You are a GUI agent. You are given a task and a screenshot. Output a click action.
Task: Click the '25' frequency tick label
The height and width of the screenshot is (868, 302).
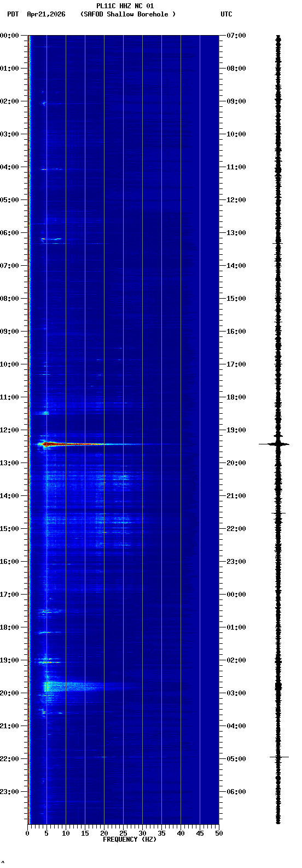tap(123, 833)
